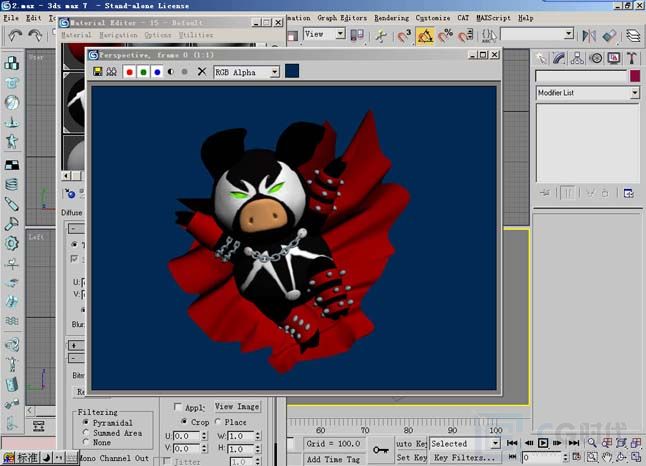Toggle 3D Snaps magnet icon
The height and width of the screenshot is (466, 646).
tap(404, 36)
